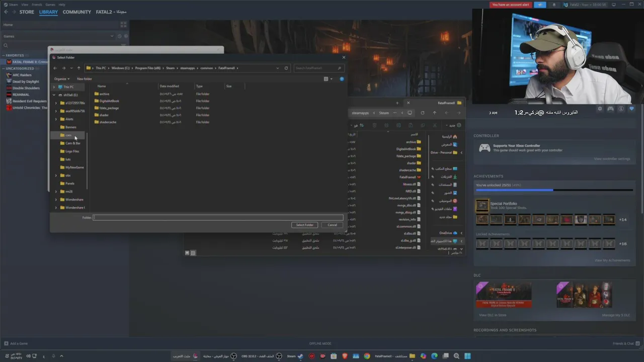Select the archive folder in the dialog list
The image size is (644, 362).
pyautogui.click(x=102, y=94)
